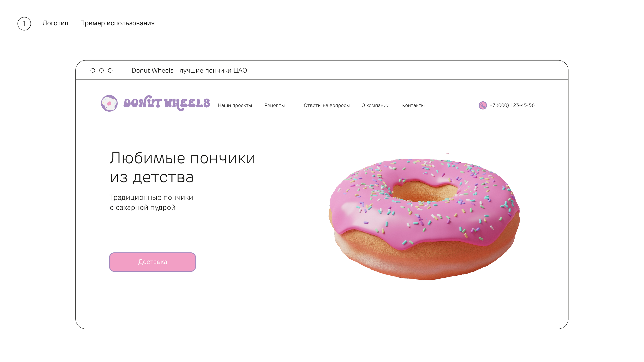
Task: Open the Наши проекты menu item
Action: 235,105
